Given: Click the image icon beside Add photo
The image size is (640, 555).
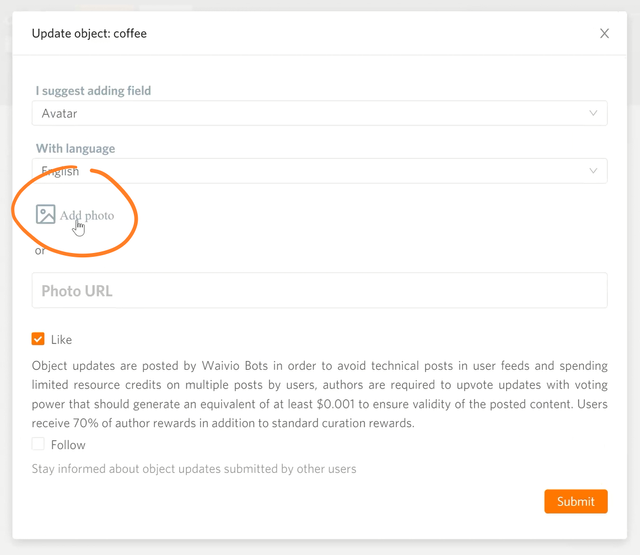Looking at the screenshot, I should pos(45,214).
